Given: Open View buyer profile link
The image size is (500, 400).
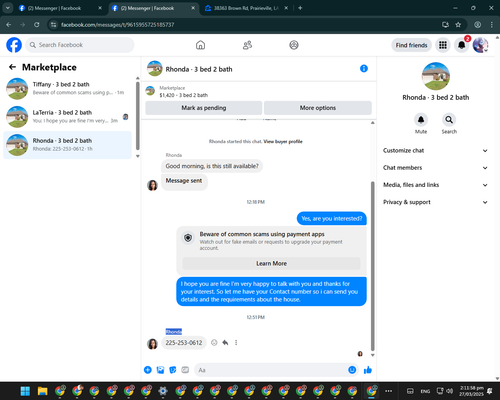Looking at the screenshot, I should point(283,141).
